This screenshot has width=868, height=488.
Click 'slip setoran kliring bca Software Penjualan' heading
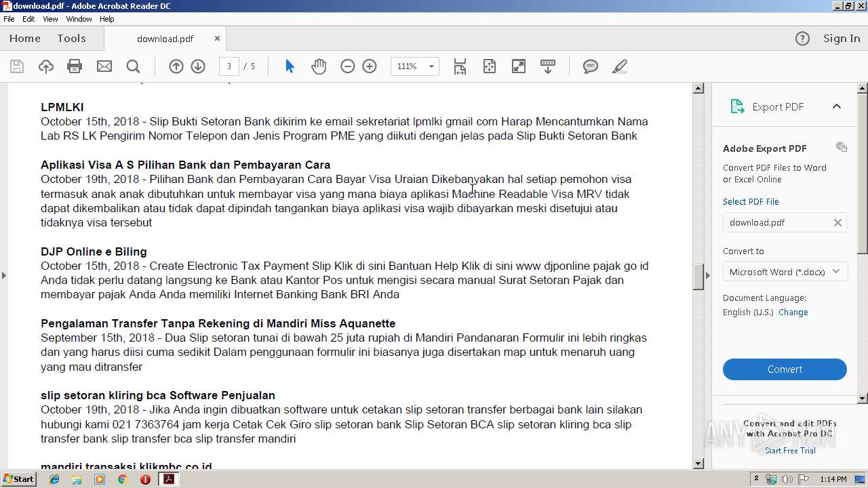[x=158, y=395]
